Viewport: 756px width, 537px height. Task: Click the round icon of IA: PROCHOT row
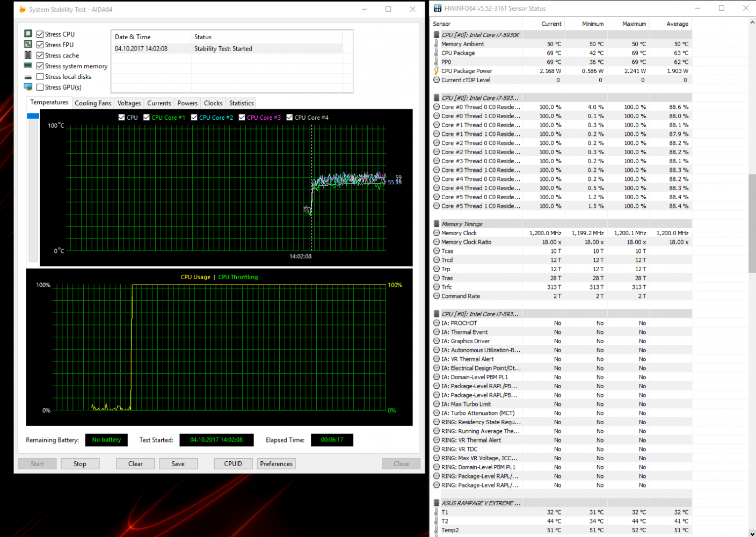(436, 323)
